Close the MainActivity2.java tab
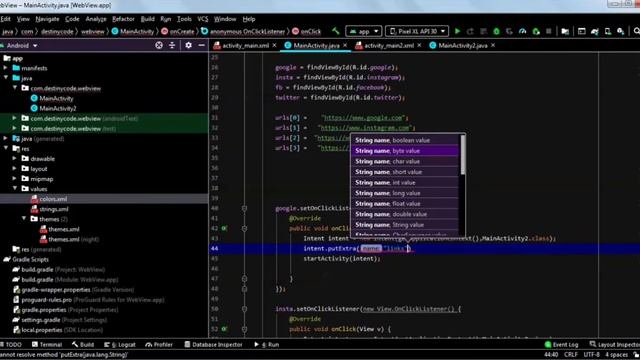The width and height of the screenshot is (640, 360). coord(493,45)
